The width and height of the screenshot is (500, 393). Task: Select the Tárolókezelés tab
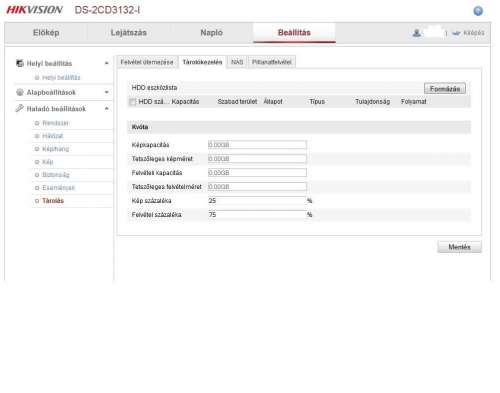pos(202,62)
